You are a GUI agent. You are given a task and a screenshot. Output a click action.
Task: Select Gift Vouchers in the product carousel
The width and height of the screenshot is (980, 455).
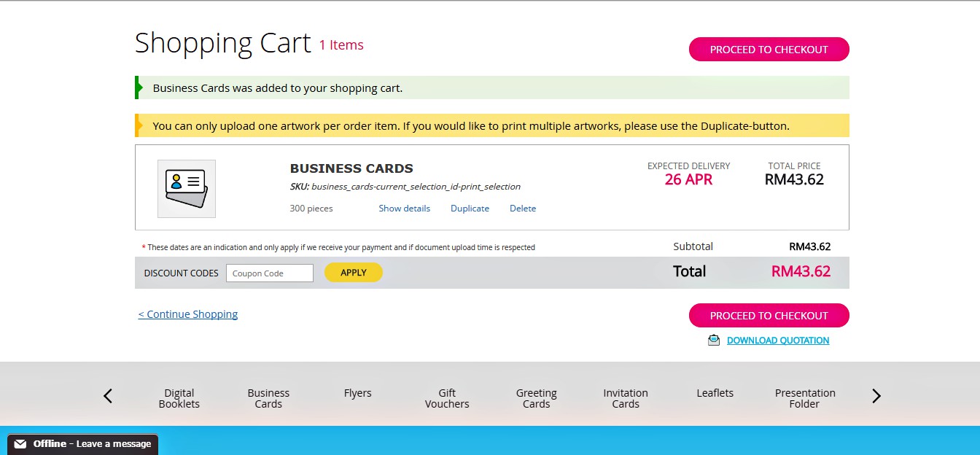click(447, 398)
